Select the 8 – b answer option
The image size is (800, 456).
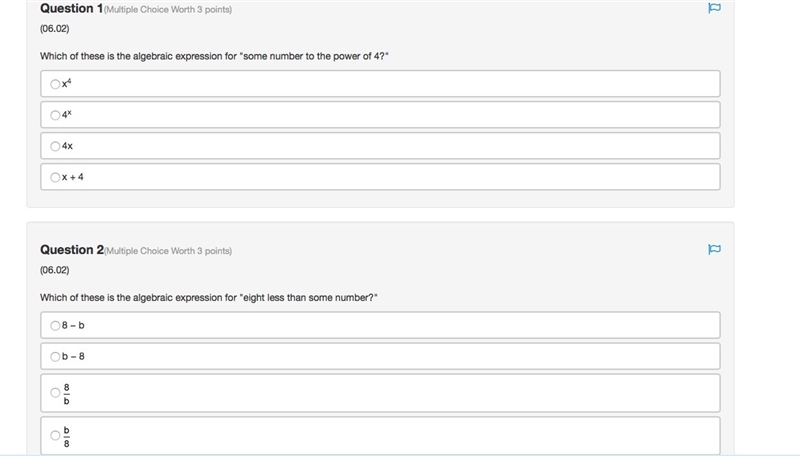[55, 325]
